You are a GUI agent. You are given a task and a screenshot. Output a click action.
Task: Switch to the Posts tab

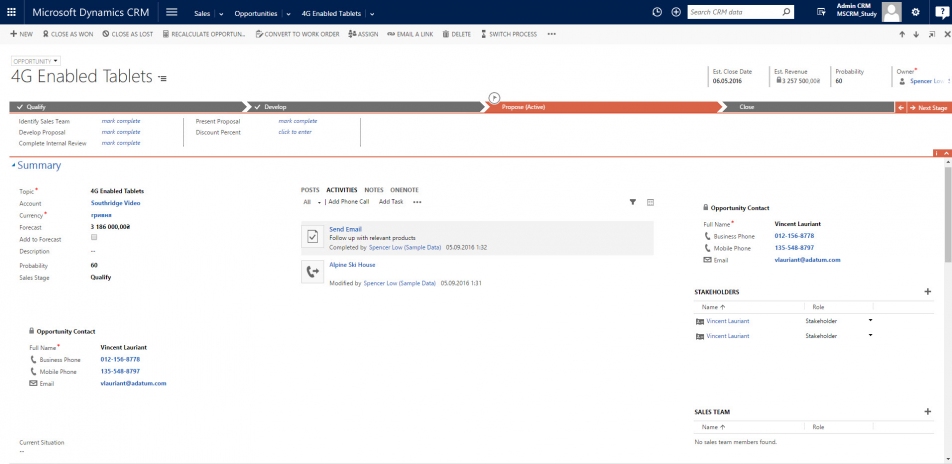310,189
